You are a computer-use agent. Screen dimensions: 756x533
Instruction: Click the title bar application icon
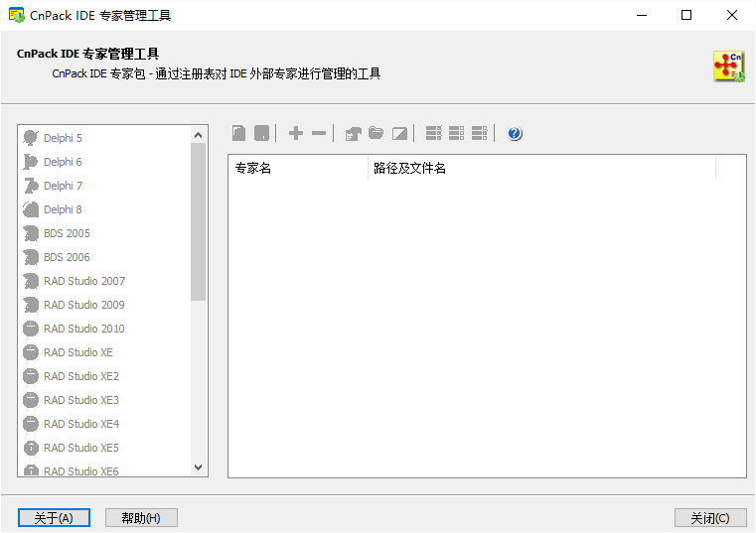pyautogui.click(x=17, y=16)
